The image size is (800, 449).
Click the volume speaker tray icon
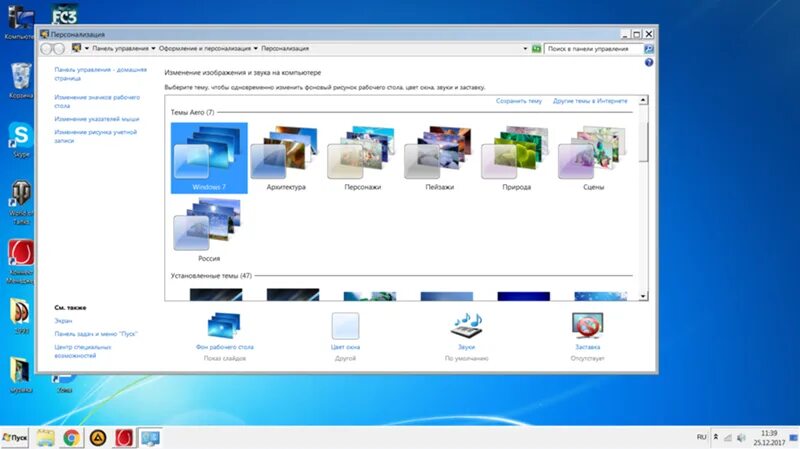(x=741, y=438)
